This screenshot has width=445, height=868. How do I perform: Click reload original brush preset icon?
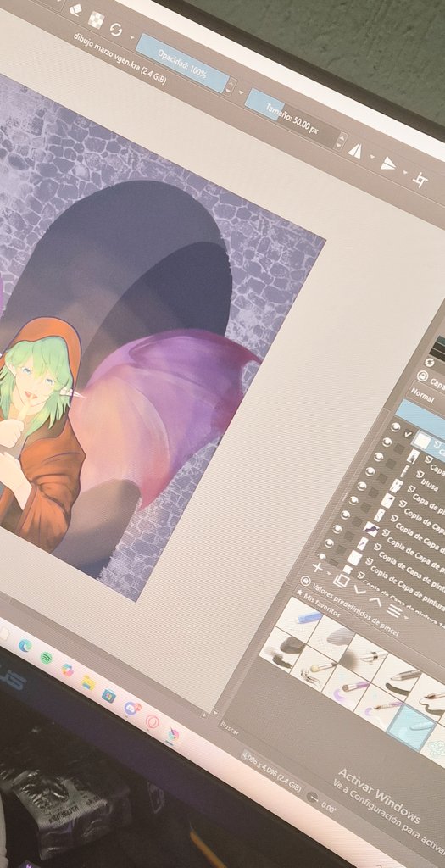[115, 29]
